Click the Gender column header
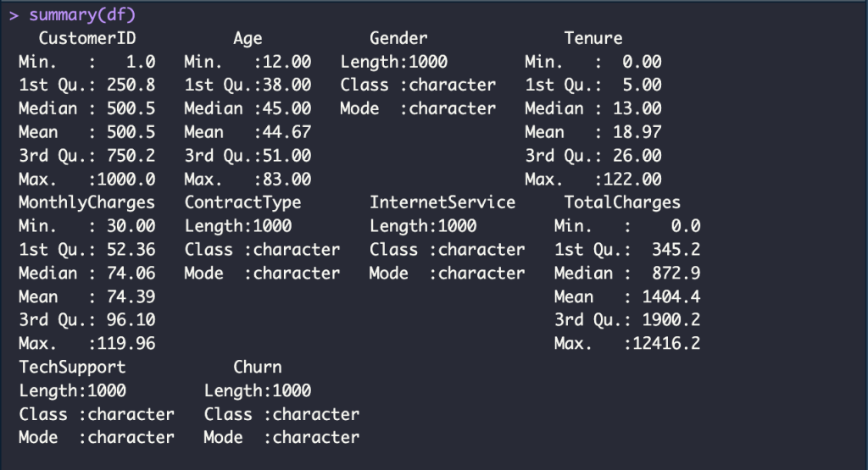 [x=398, y=38]
